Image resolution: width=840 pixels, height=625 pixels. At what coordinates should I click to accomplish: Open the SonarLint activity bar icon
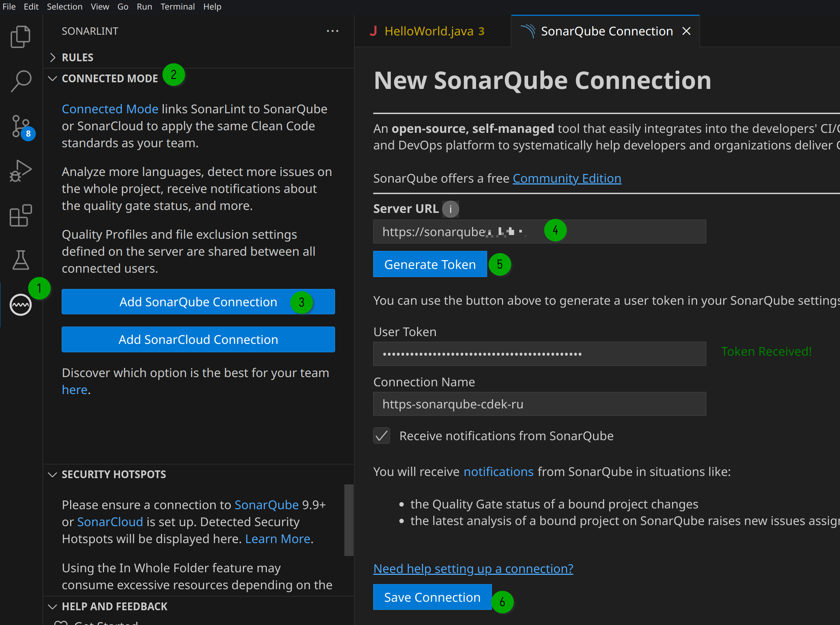point(21,304)
